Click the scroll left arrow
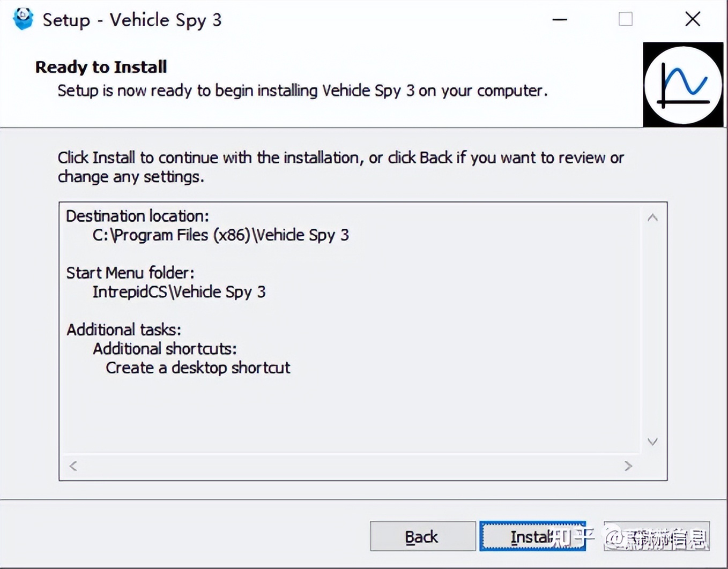 pyautogui.click(x=72, y=466)
